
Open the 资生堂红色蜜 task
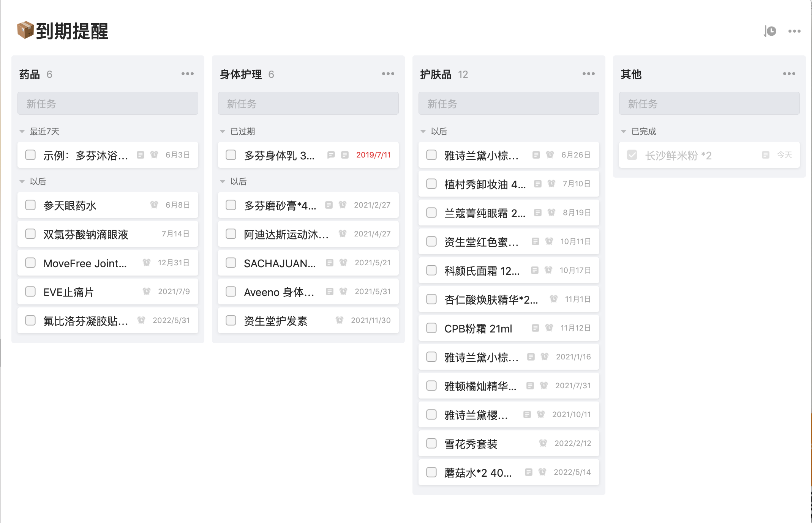click(x=509, y=241)
